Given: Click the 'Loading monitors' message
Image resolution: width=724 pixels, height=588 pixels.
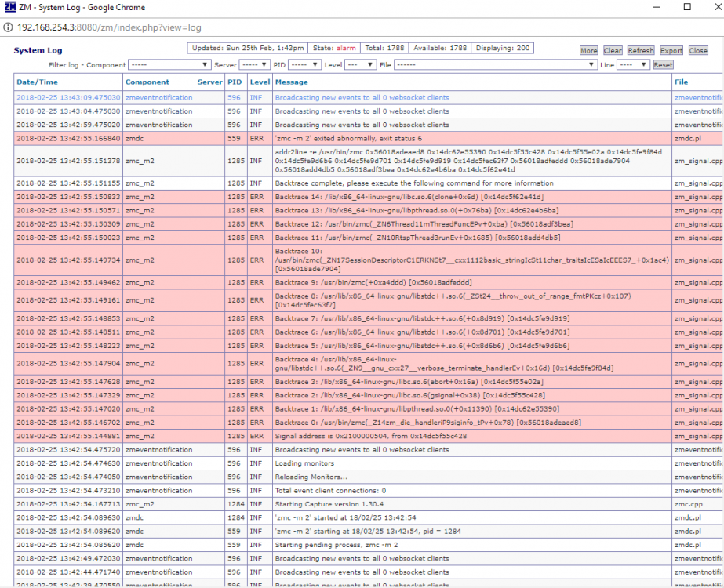Looking at the screenshot, I should tap(304, 463).
